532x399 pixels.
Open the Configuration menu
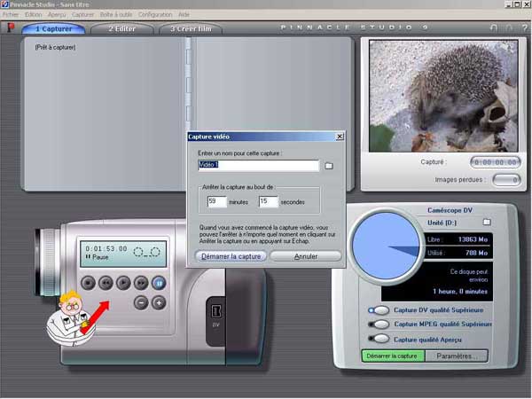[155, 14]
